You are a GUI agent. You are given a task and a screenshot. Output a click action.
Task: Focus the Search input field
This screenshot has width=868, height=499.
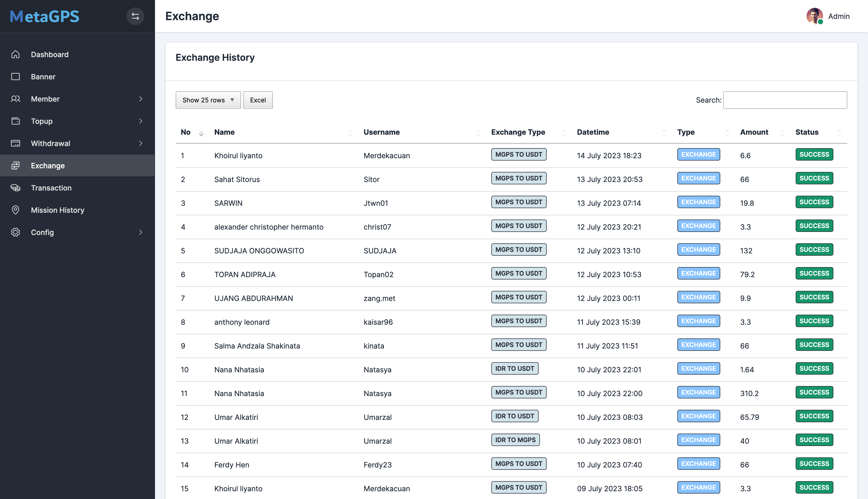click(x=785, y=100)
